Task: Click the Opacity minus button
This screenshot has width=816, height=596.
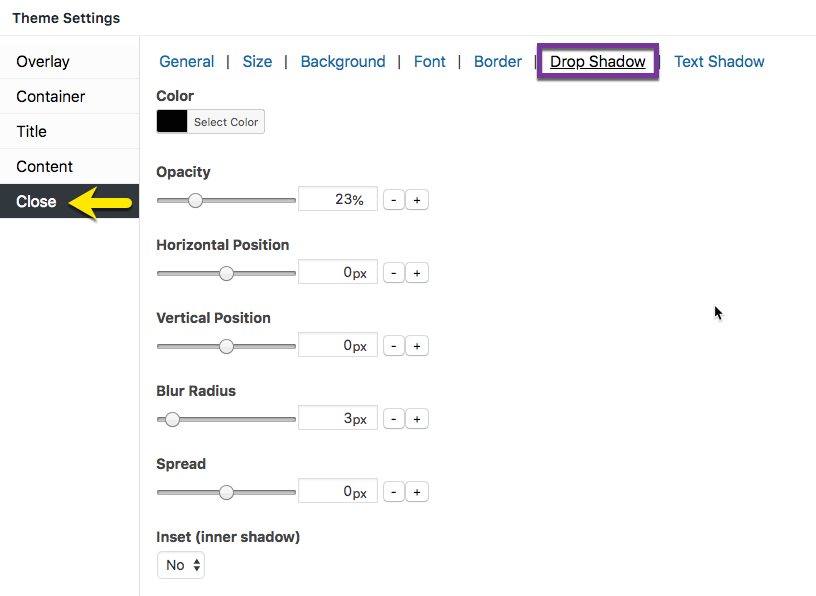Action: tap(394, 200)
